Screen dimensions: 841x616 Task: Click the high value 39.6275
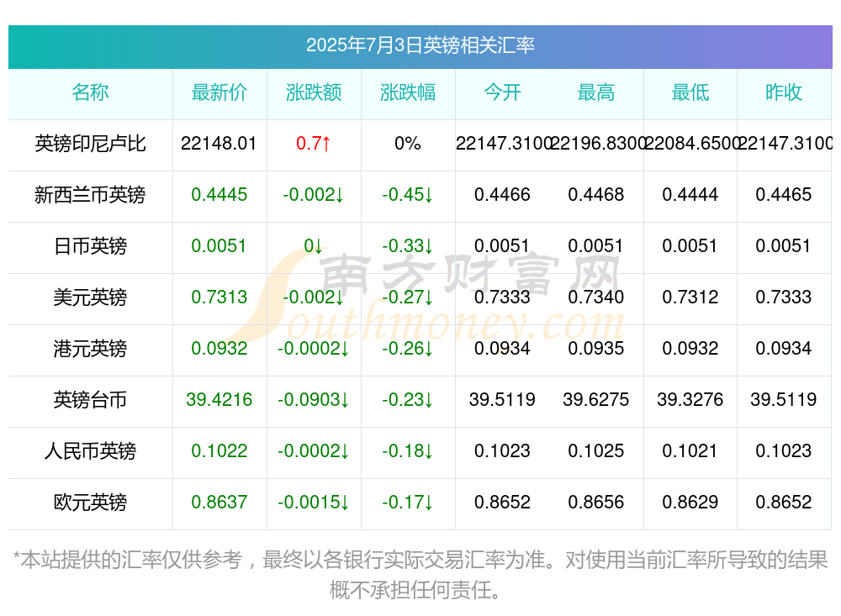(x=596, y=399)
